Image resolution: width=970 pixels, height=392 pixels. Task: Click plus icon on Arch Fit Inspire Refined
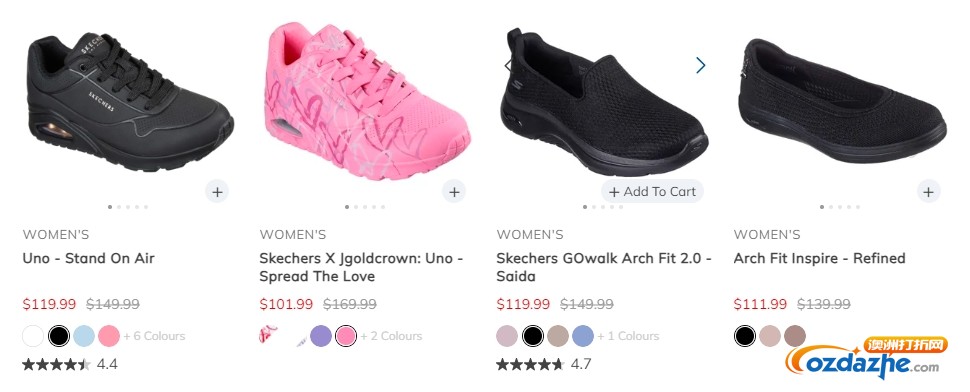[928, 192]
